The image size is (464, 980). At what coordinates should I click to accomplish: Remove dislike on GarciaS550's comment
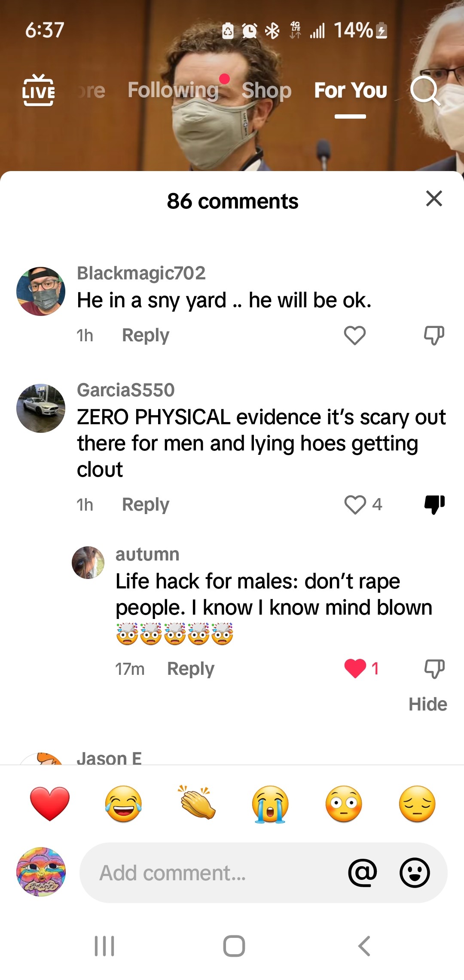434,505
